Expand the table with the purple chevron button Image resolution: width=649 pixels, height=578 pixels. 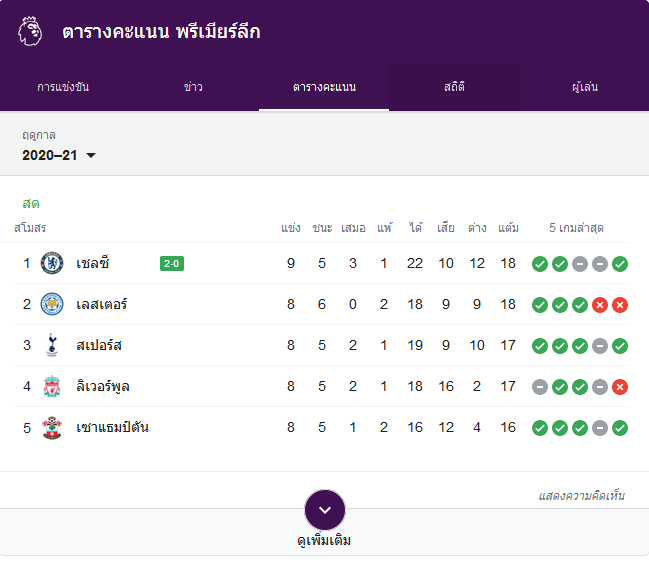coord(325,510)
